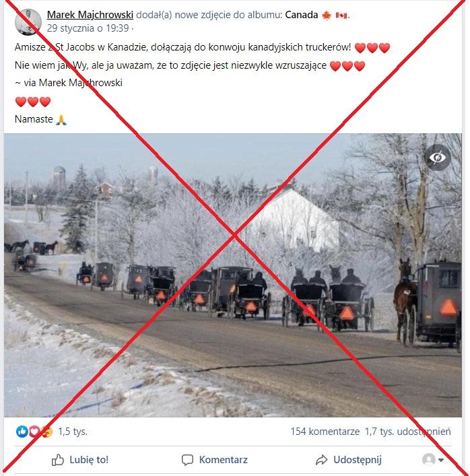The height and width of the screenshot is (476, 470).
Task: Click the blue Like reaction icon
Action: coord(22,432)
